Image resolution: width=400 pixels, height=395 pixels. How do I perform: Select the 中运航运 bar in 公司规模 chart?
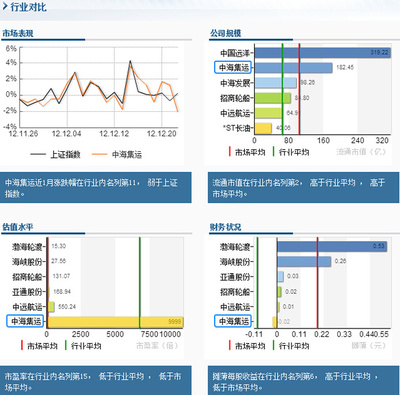click(x=268, y=113)
